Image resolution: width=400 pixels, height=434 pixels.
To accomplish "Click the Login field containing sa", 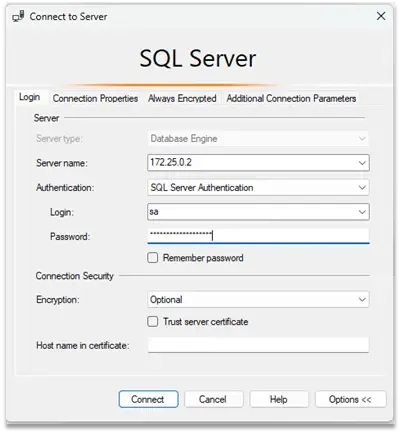I will [x=258, y=212].
